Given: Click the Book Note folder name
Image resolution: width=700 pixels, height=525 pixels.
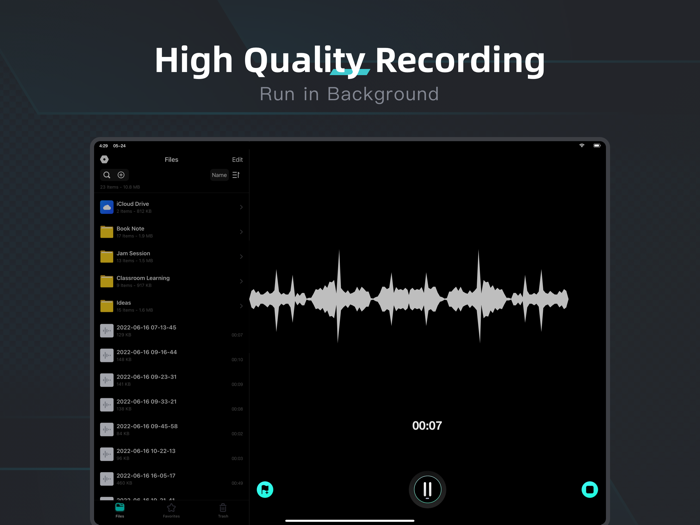Looking at the screenshot, I should click(130, 229).
